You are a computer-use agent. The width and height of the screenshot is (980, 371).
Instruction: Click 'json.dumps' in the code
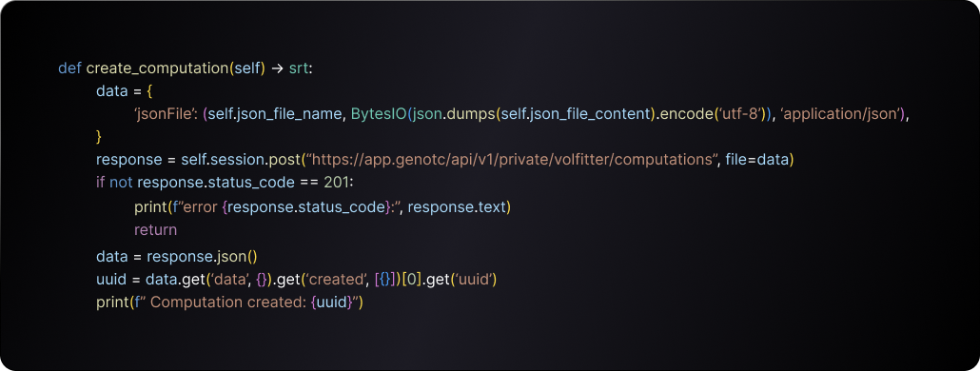(453, 113)
